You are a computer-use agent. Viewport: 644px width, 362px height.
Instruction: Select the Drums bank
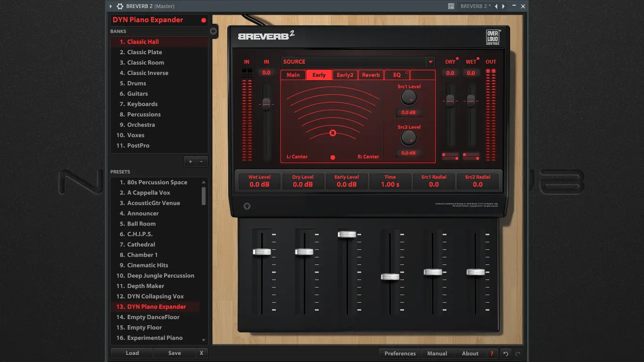pos(137,83)
